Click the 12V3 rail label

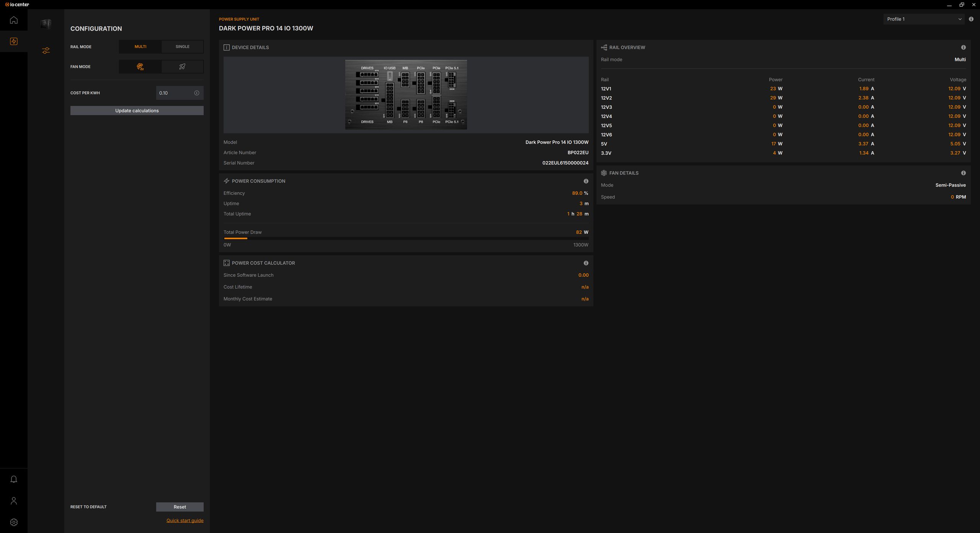tap(606, 107)
